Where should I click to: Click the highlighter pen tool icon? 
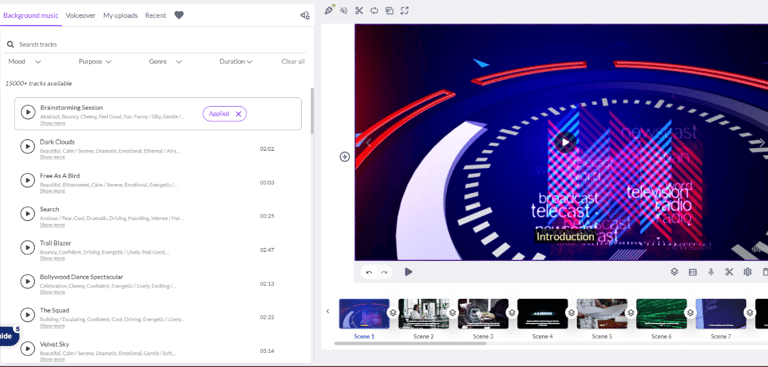(329, 10)
